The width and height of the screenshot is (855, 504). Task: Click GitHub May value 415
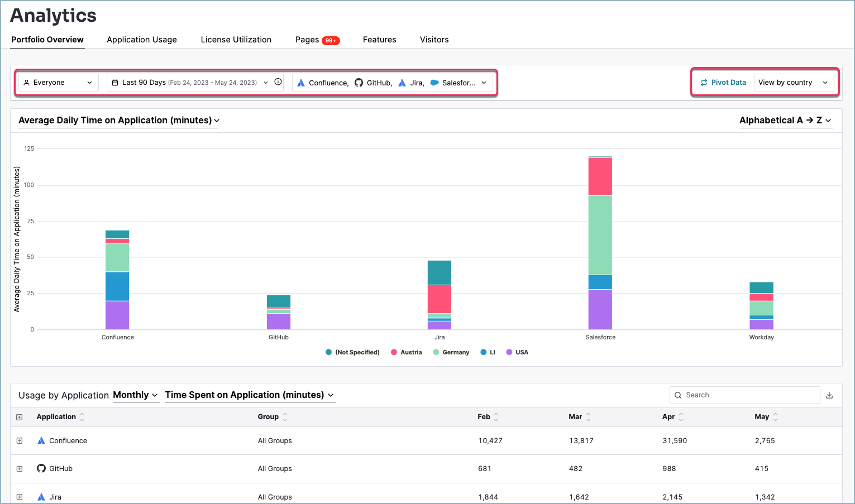[x=762, y=468]
